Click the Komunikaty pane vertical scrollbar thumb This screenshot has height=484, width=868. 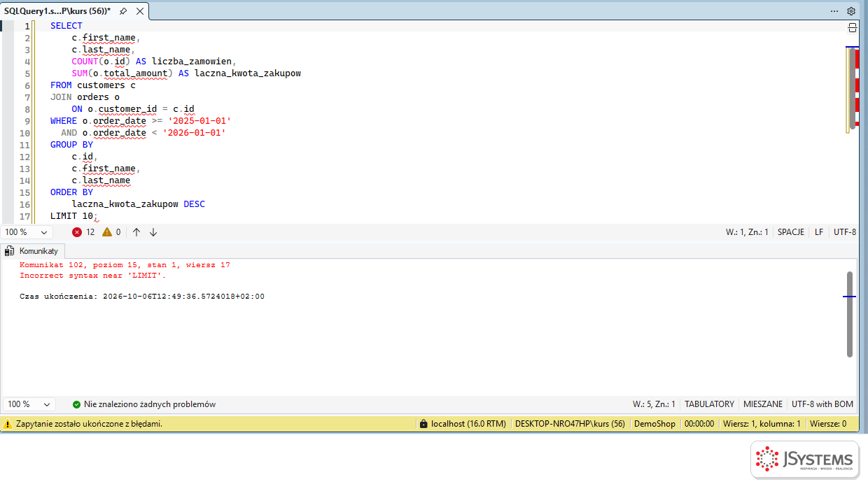[x=850, y=315]
